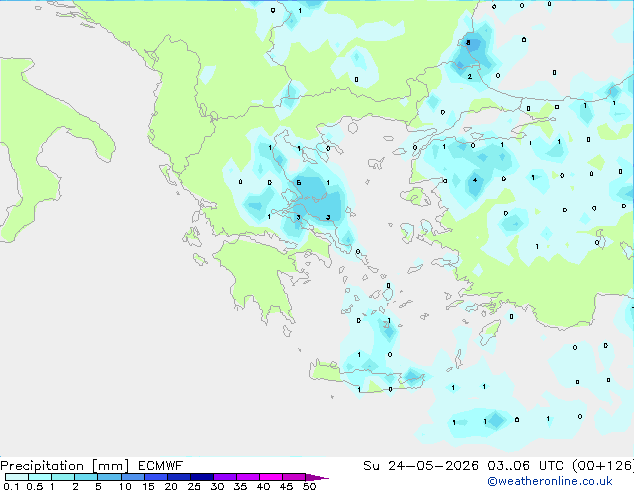
Task: Pick the 40–45 mm magenta legend swatch
Action: point(271,477)
